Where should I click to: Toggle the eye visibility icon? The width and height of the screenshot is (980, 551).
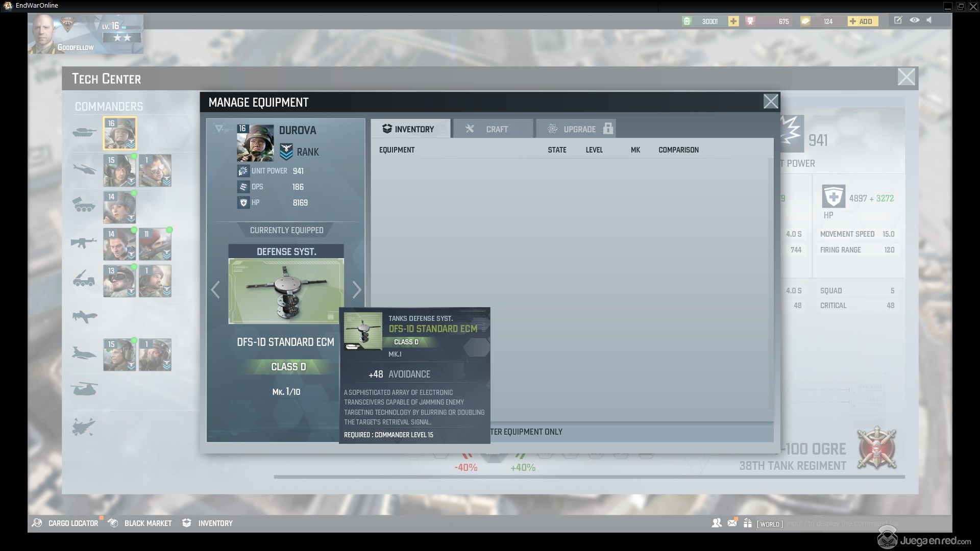click(x=914, y=20)
